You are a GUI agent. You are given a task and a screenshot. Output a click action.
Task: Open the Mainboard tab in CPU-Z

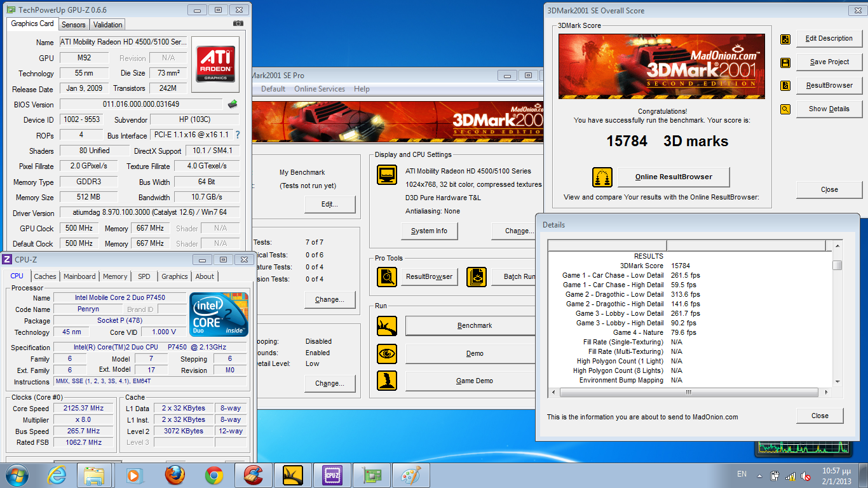(79, 276)
